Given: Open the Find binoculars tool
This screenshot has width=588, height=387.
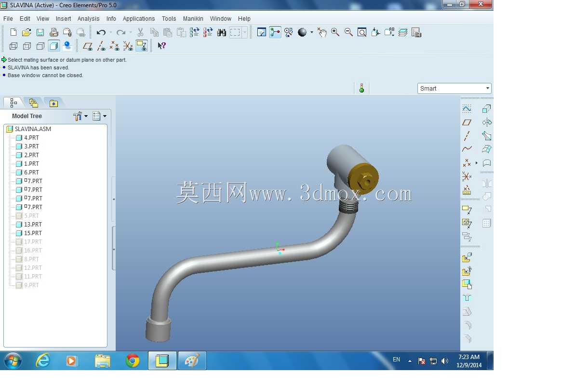Looking at the screenshot, I should click(222, 32).
